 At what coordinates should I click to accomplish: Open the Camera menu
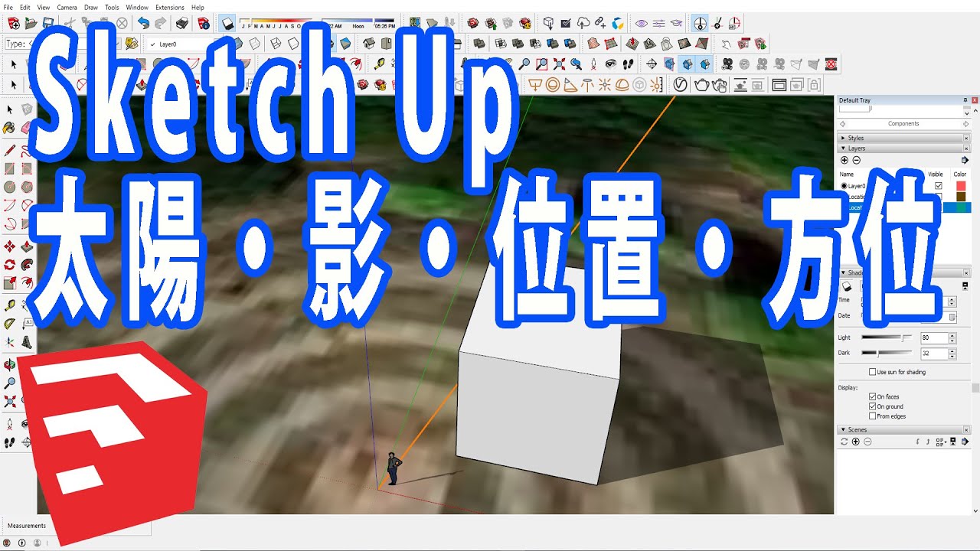coord(67,7)
